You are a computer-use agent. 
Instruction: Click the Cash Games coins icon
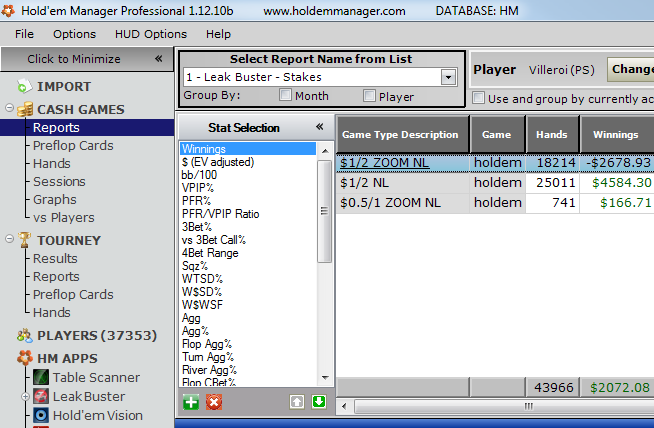(25, 109)
